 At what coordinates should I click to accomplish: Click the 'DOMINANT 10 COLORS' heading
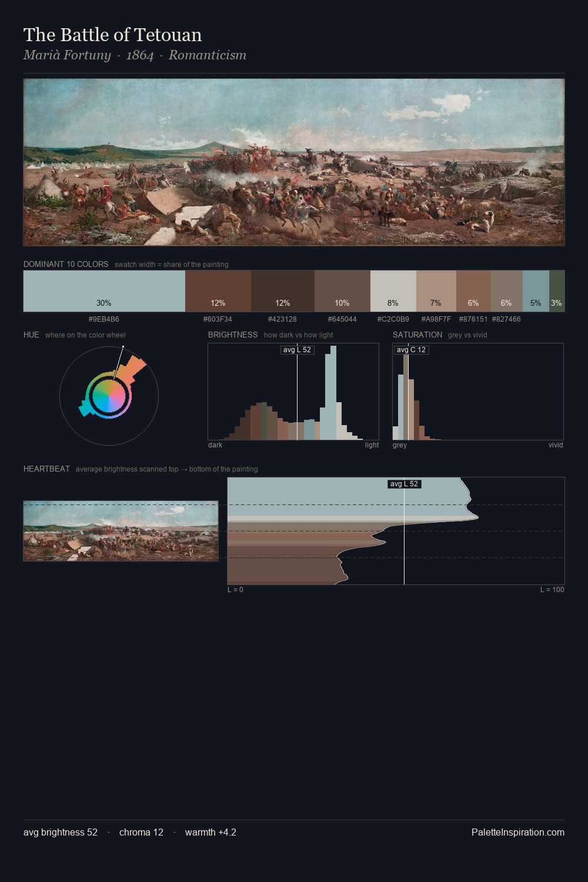pyautogui.click(x=66, y=264)
